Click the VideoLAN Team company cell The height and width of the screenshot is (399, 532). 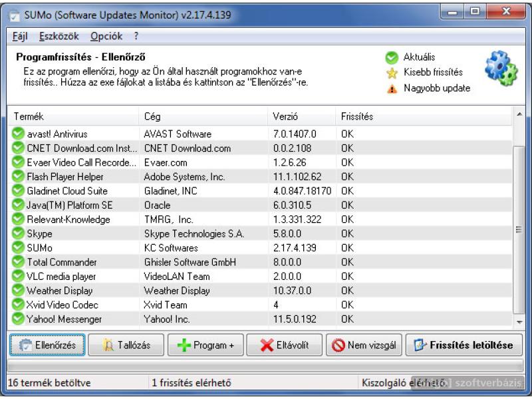point(177,277)
